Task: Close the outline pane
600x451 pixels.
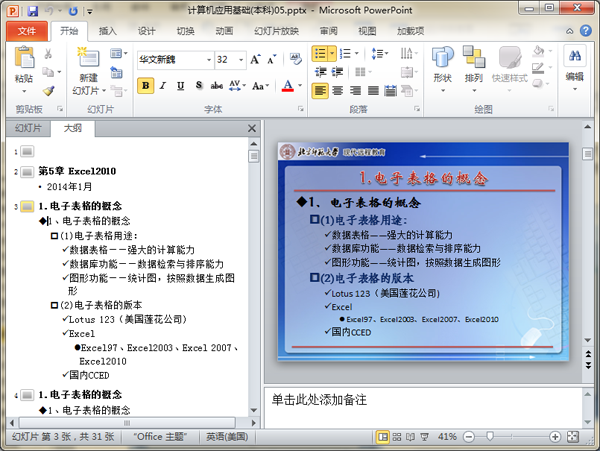Action: click(252, 128)
